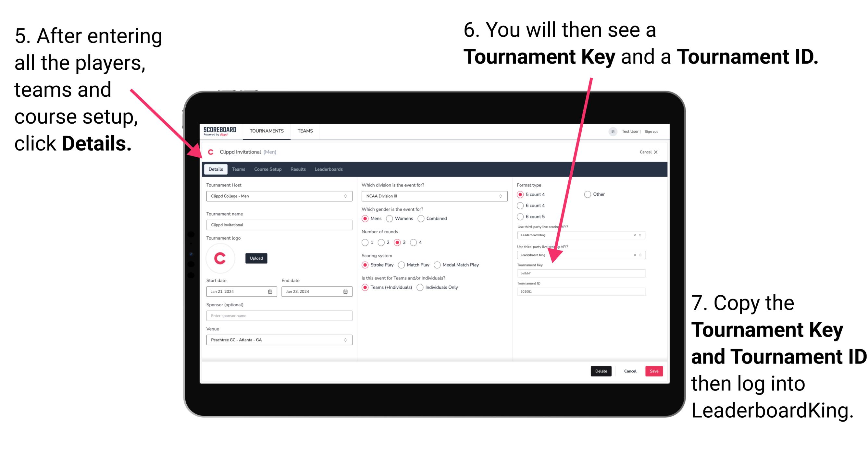Click the Save button
This screenshot has height=467, width=868.
click(x=654, y=371)
